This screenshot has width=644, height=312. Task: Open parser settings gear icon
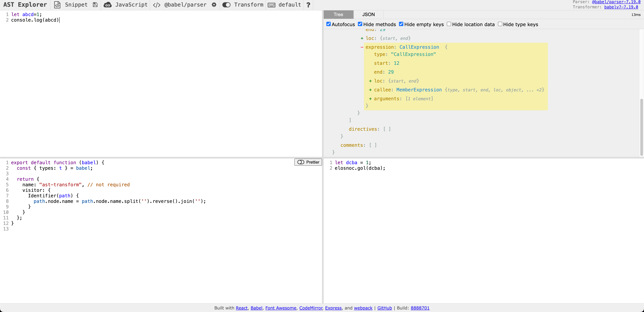tap(214, 5)
